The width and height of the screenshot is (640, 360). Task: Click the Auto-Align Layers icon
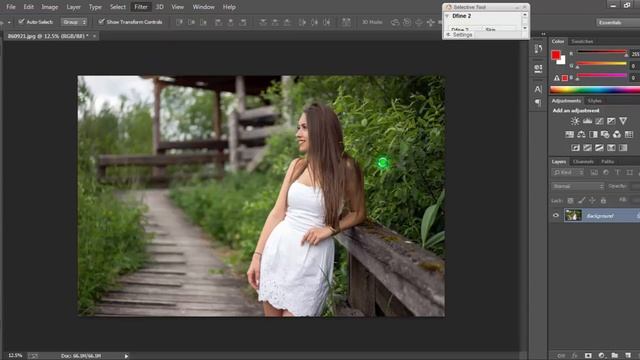point(346,22)
